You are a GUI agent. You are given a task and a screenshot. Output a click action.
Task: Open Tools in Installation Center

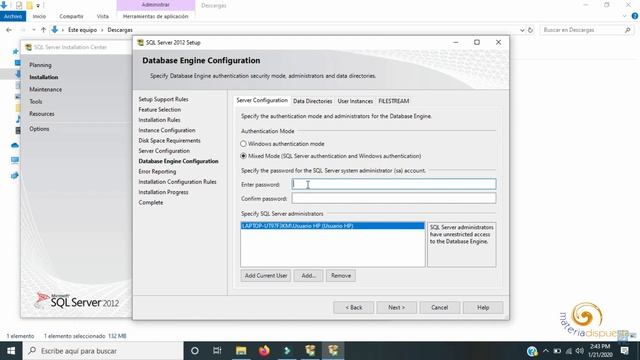[x=36, y=101]
